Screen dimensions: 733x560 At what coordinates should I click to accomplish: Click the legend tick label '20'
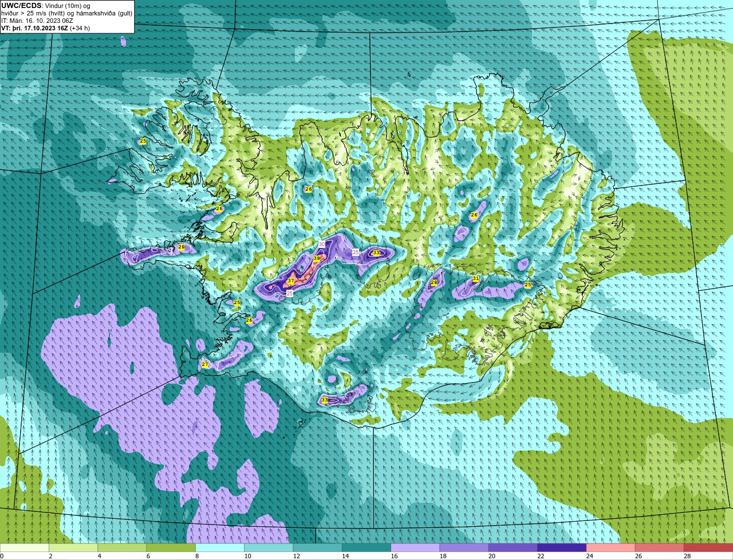tap(492, 556)
